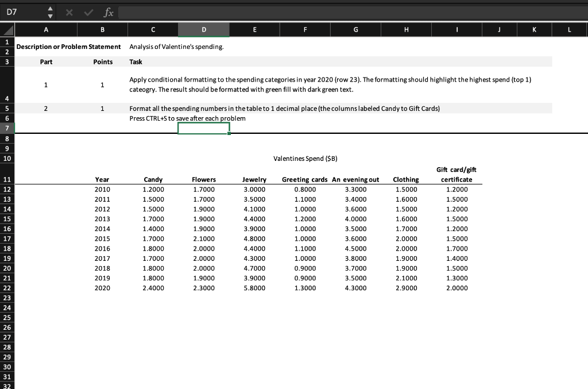Click the 2020 Candy value cell showing 2.4000
The height and width of the screenshot is (389, 588).
[153, 288]
